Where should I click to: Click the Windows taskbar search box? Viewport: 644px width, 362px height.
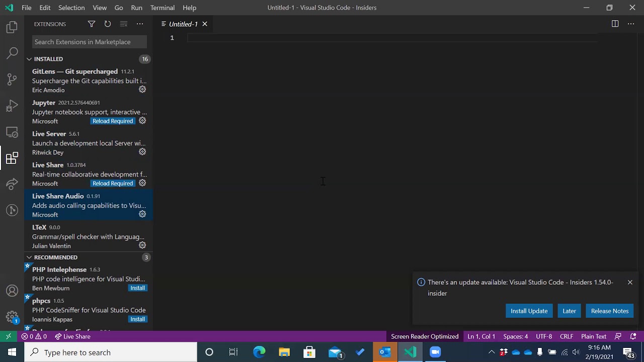[x=111, y=352]
